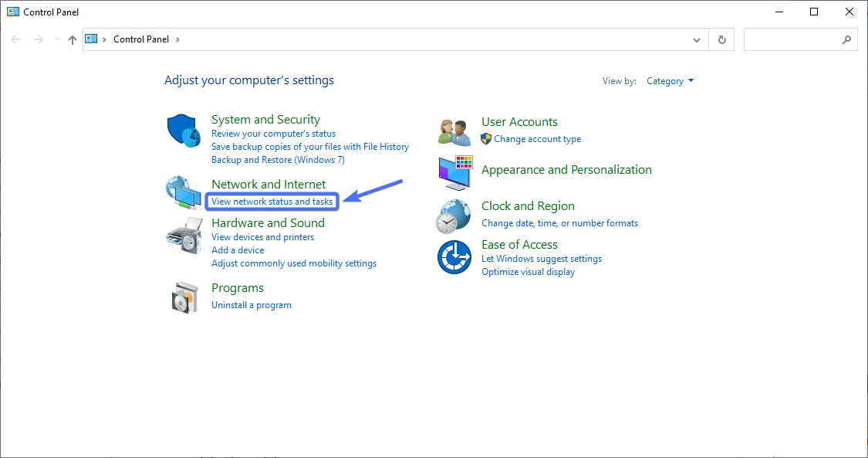This screenshot has width=868, height=458.
Task: Open Appearance and Personalization heading link
Action: 566,170
